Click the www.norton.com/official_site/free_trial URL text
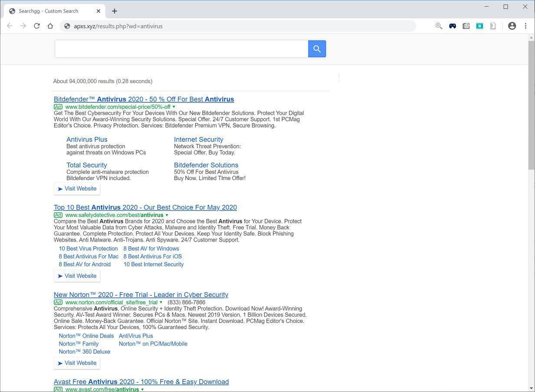Viewport: 535px width, 392px height. coord(112,303)
